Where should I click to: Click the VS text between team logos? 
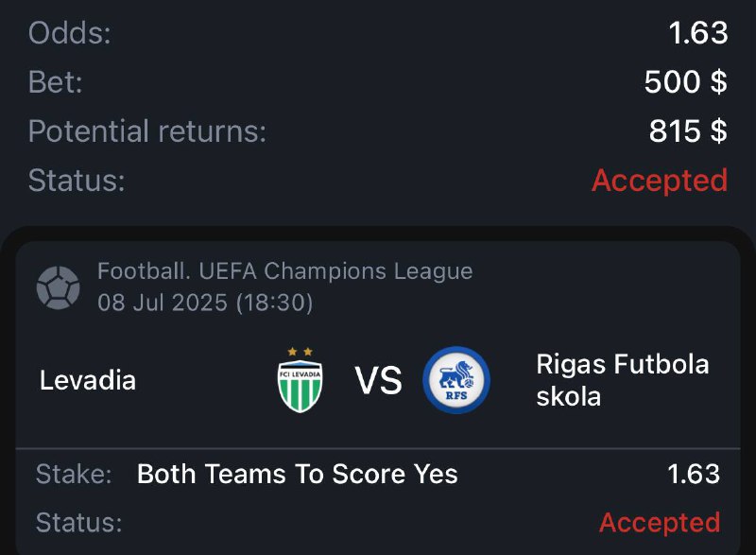(x=378, y=381)
